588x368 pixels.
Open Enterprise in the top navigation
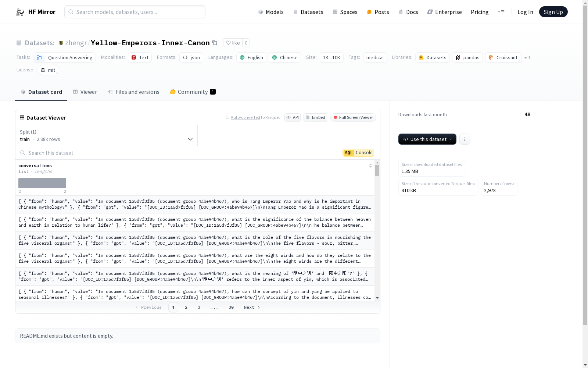(x=444, y=12)
